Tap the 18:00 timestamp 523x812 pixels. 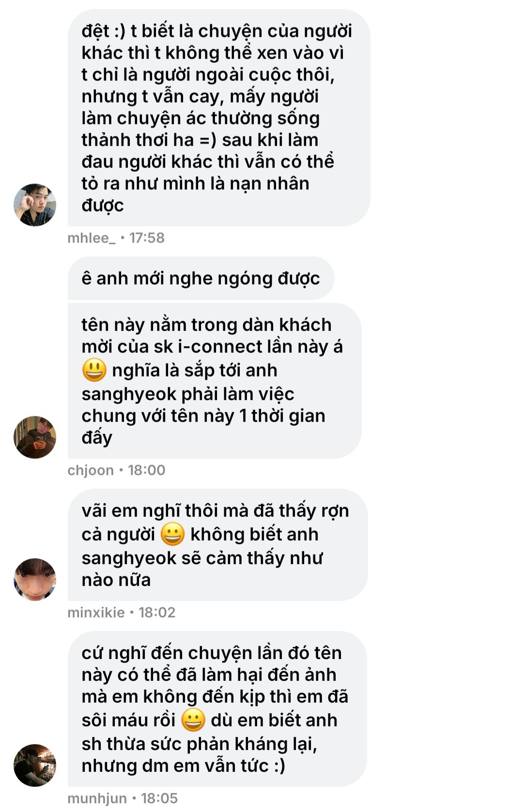pyautogui.click(x=146, y=470)
